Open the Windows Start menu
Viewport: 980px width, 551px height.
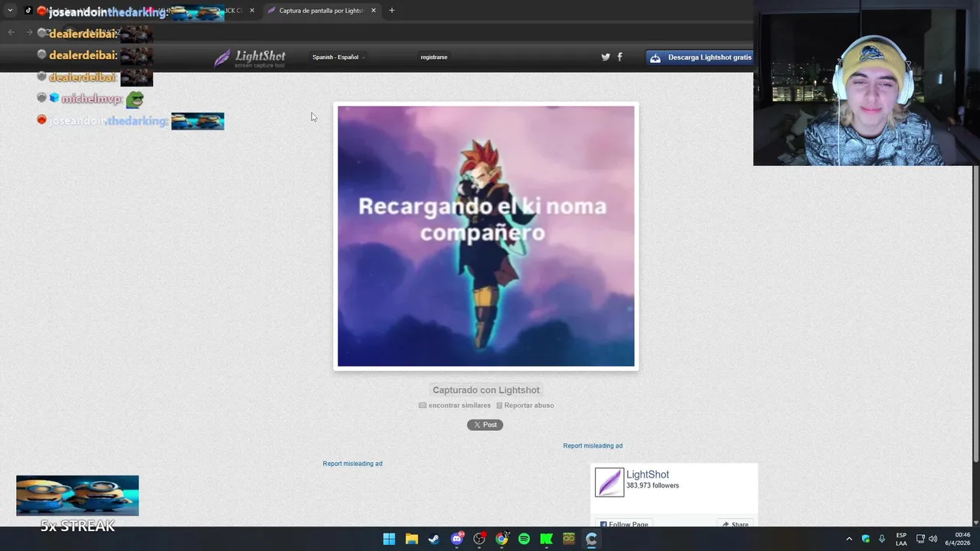point(389,539)
